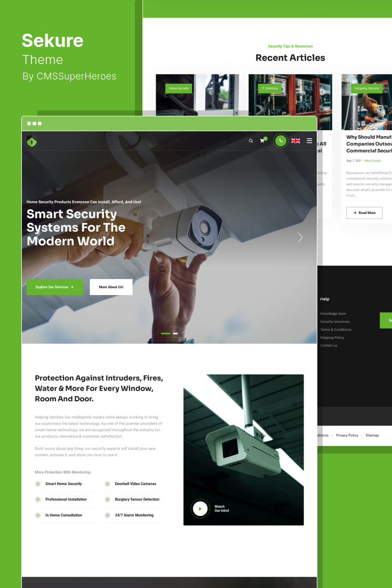
Task: Open Knowledge base help link
Action: pos(333,314)
